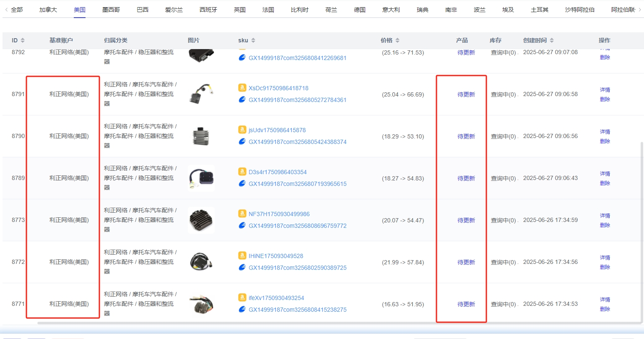Select the 全部 tab
The height and width of the screenshot is (339, 644).
tap(17, 10)
